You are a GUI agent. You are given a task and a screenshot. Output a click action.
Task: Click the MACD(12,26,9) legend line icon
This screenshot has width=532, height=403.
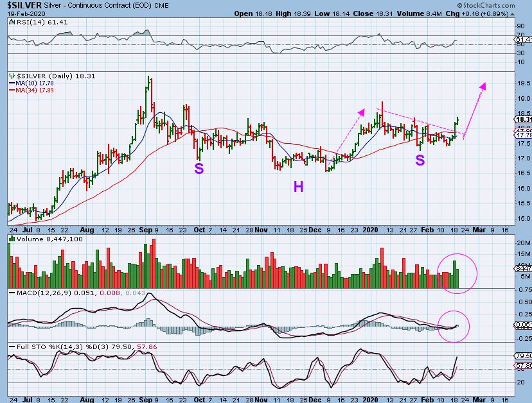pos(12,293)
